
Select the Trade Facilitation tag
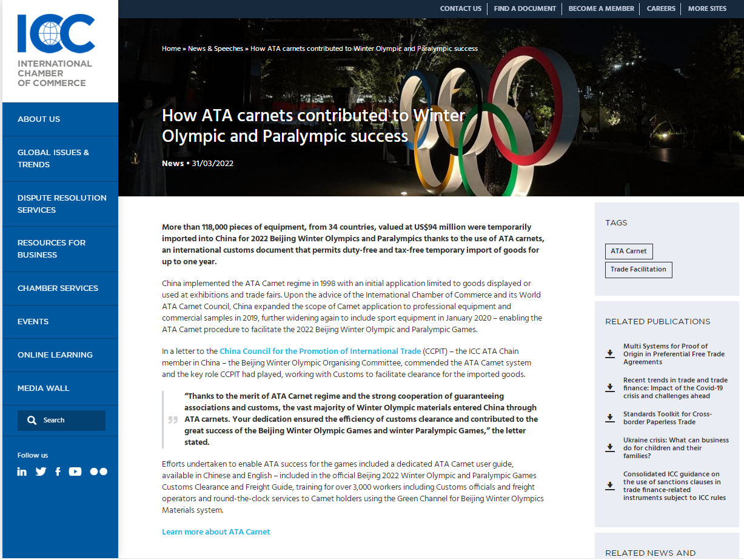(x=638, y=270)
